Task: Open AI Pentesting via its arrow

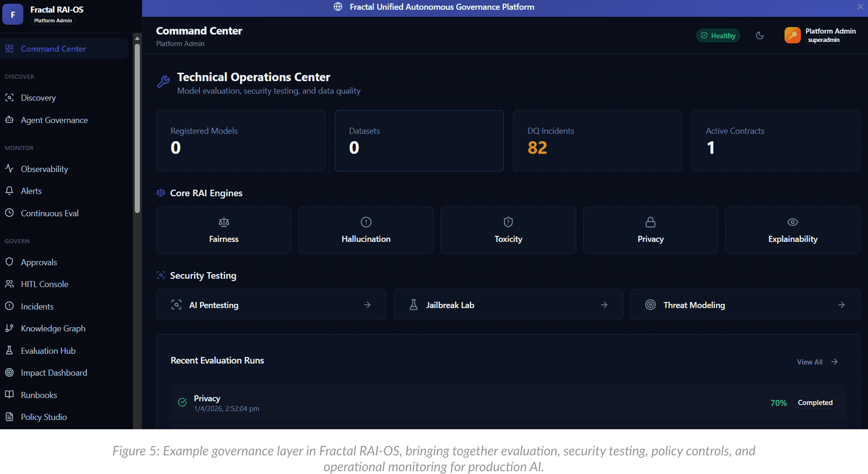Action: click(x=367, y=305)
